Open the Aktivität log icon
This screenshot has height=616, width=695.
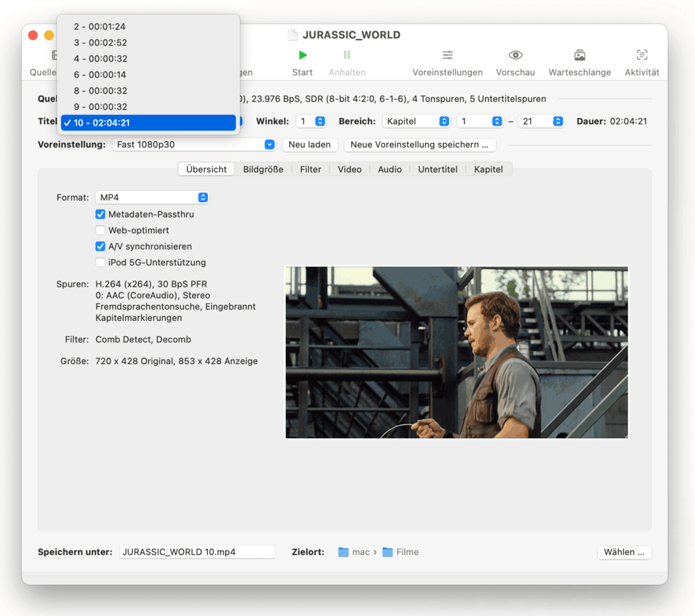point(641,56)
